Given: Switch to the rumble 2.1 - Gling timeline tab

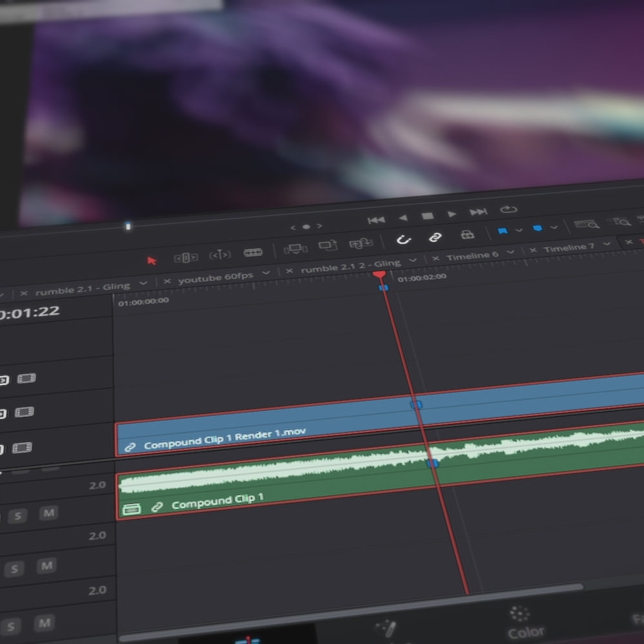Looking at the screenshot, I should (x=82, y=289).
